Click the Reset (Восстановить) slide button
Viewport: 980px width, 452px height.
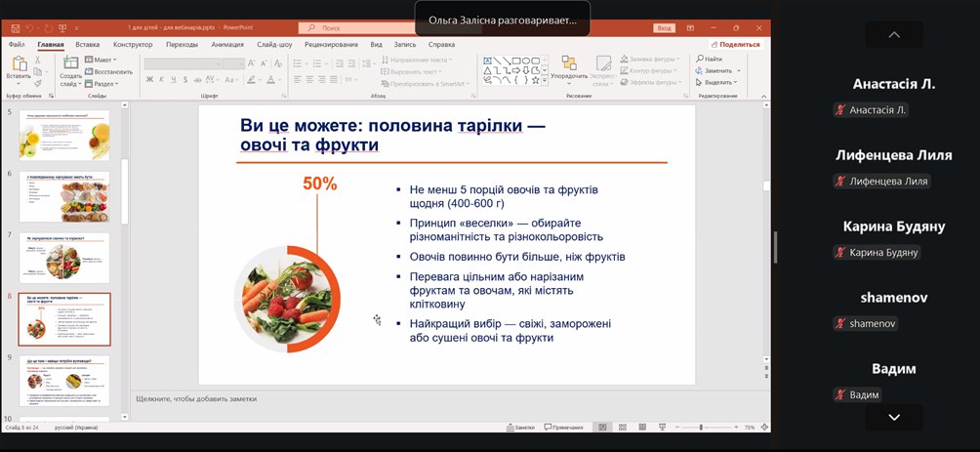[x=109, y=71]
